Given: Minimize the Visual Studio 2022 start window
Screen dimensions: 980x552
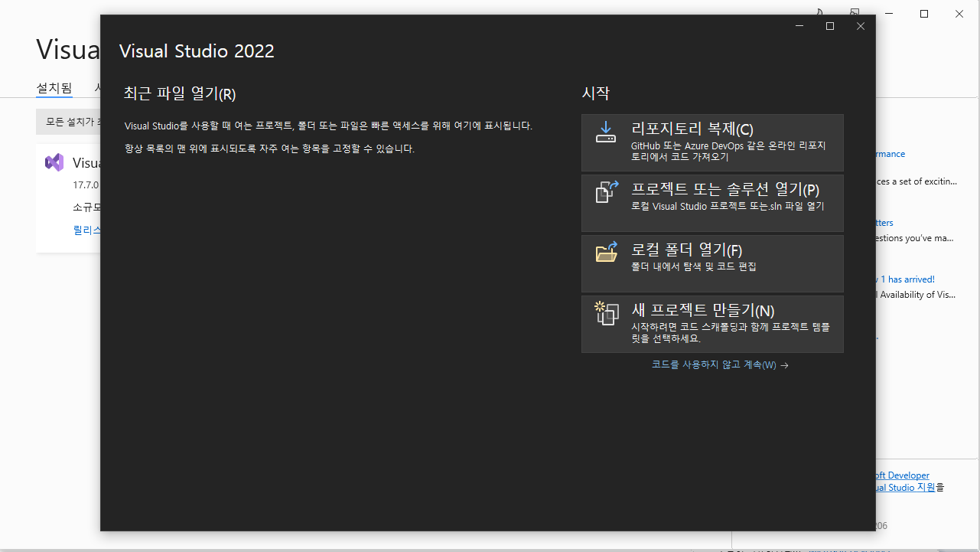Looking at the screenshot, I should tap(799, 26).
